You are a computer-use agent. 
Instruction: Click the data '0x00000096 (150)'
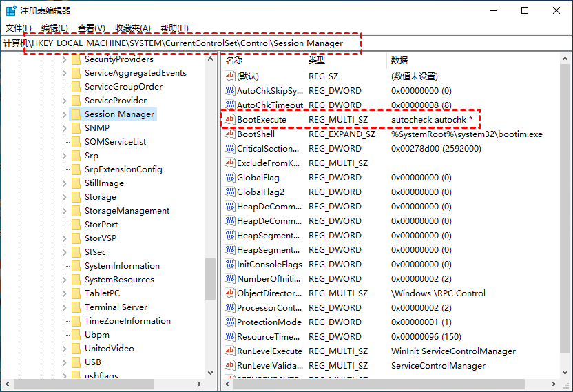[426, 337]
